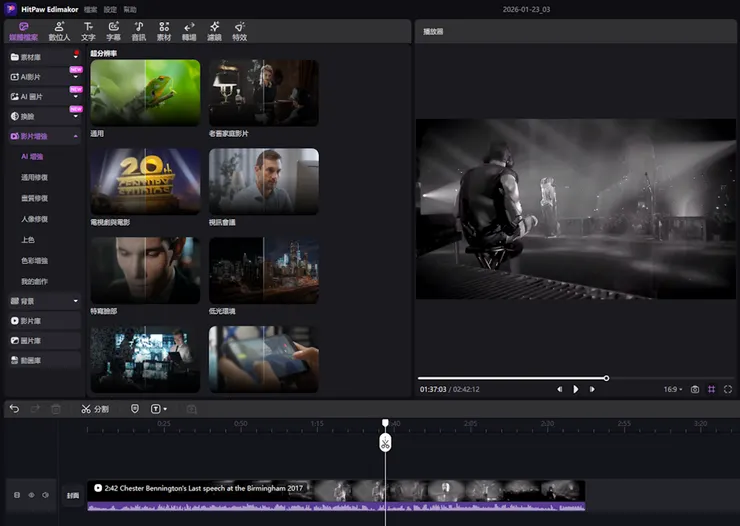This screenshot has width=740, height=526.
Task: Expand the 背景 sidebar section
Action: pyautogui.click(x=75, y=300)
